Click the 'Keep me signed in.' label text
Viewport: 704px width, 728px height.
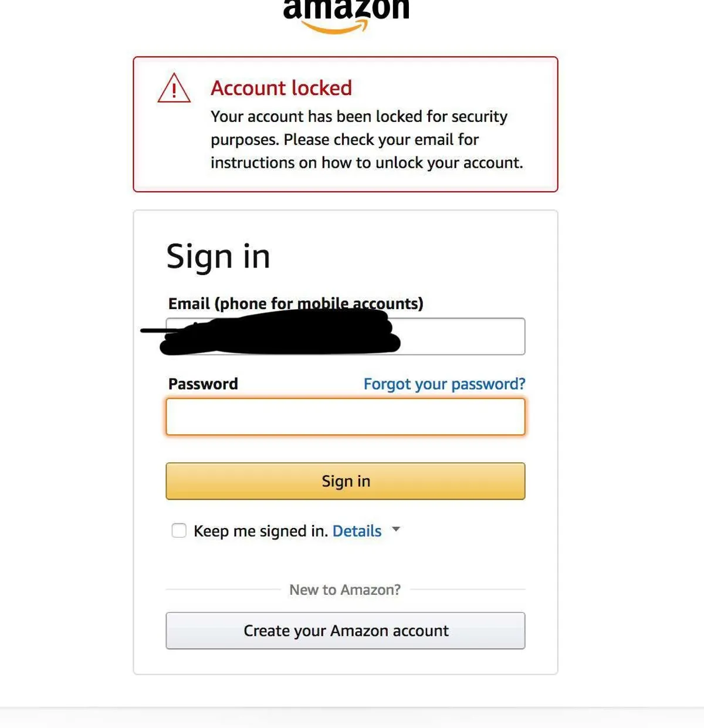260,531
